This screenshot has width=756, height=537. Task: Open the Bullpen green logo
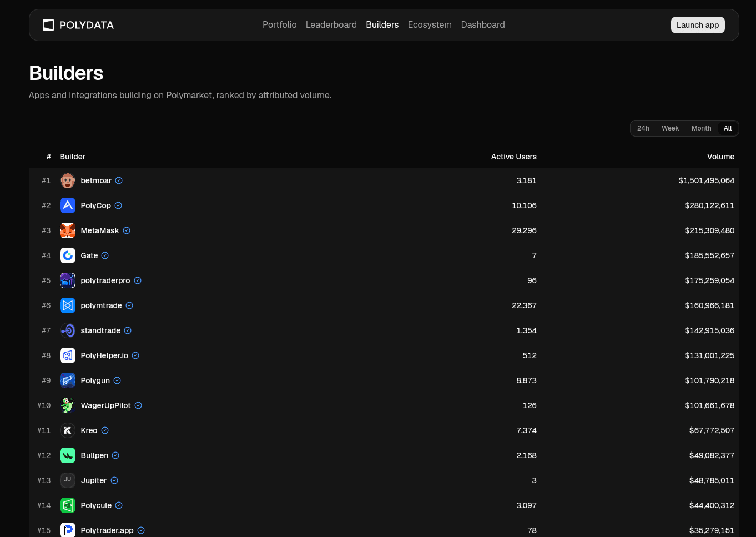(68, 455)
